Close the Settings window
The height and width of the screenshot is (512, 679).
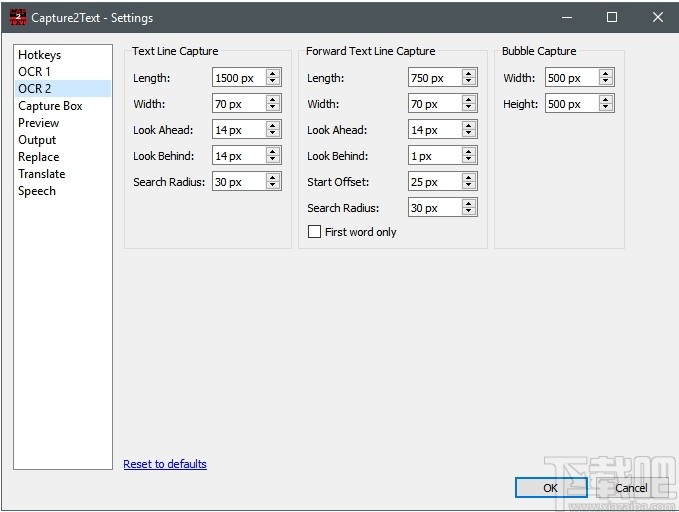point(657,18)
